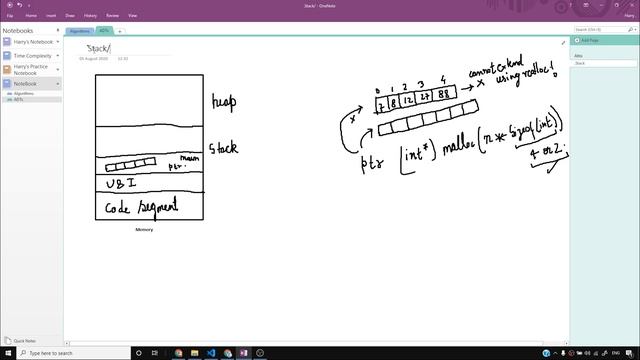Switch to the Review ribbon tab
The width and height of the screenshot is (640, 360).
pyautogui.click(x=112, y=16)
